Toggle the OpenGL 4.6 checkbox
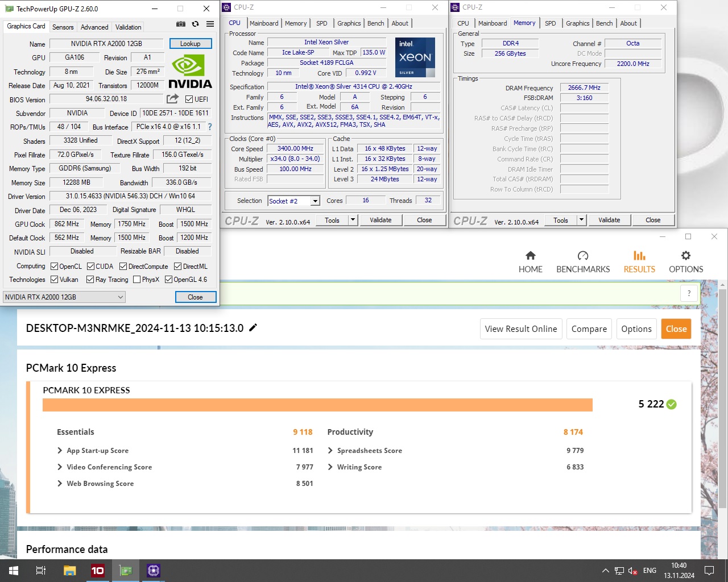The height and width of the screenshot is (582, 728). click(x=168, y=279)
